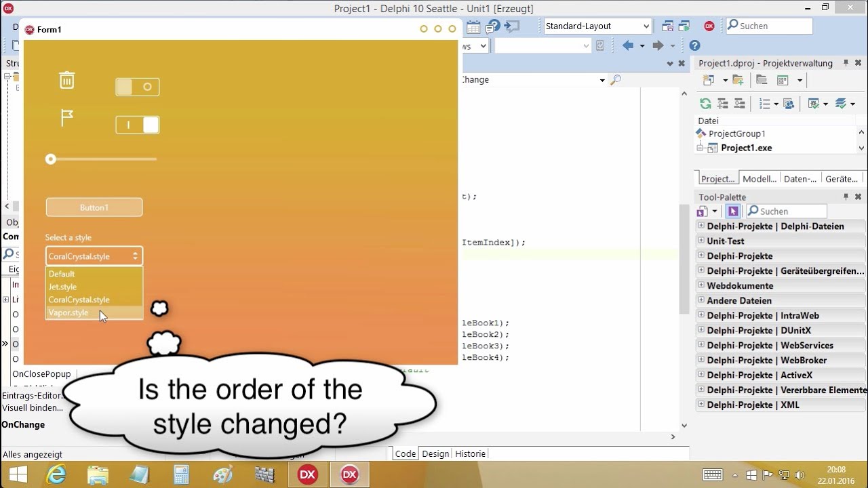The width and height of the screenshot is (868, 488).
Task: Choose Default from the style list
Action: pos(94,274)
